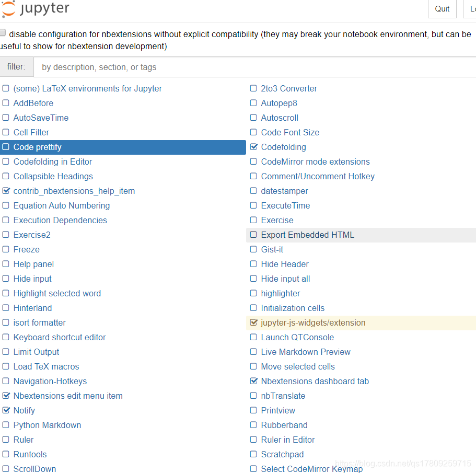Select the Gist-it extension

click(272, 249)
